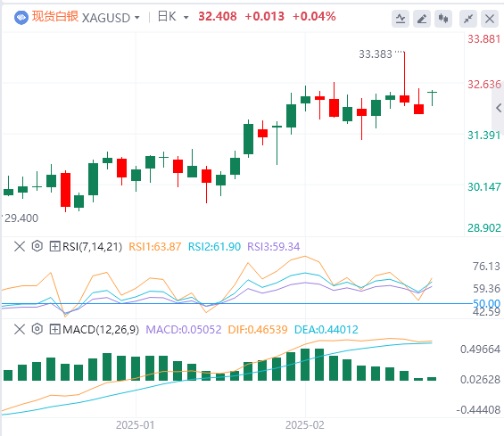Viewport: 504px width, 436px height.
Task: Toggle RSI2 cyan line legend
Action: click(x=214, y=247)
